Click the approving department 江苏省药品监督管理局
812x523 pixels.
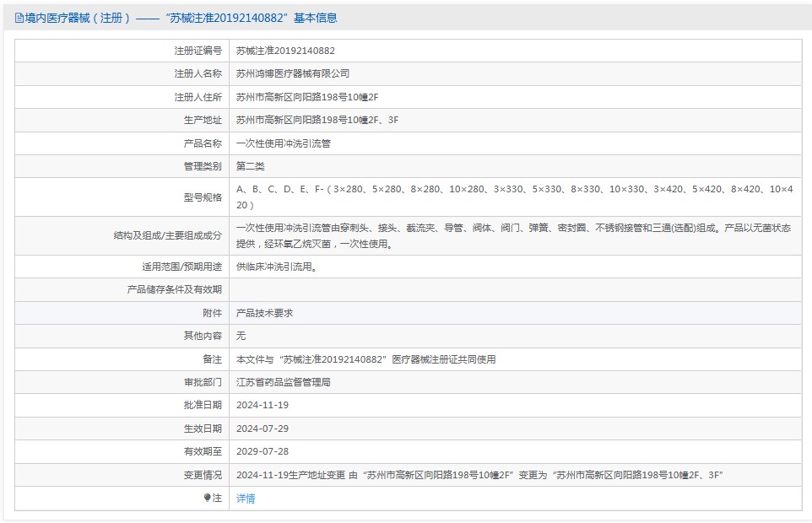click(x=283, y=382)
